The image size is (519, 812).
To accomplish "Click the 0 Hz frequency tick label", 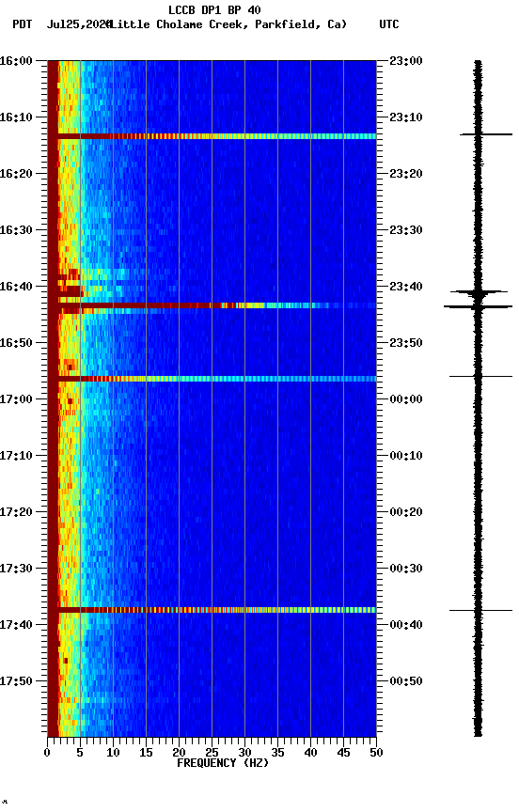I will tap(47, 753).
